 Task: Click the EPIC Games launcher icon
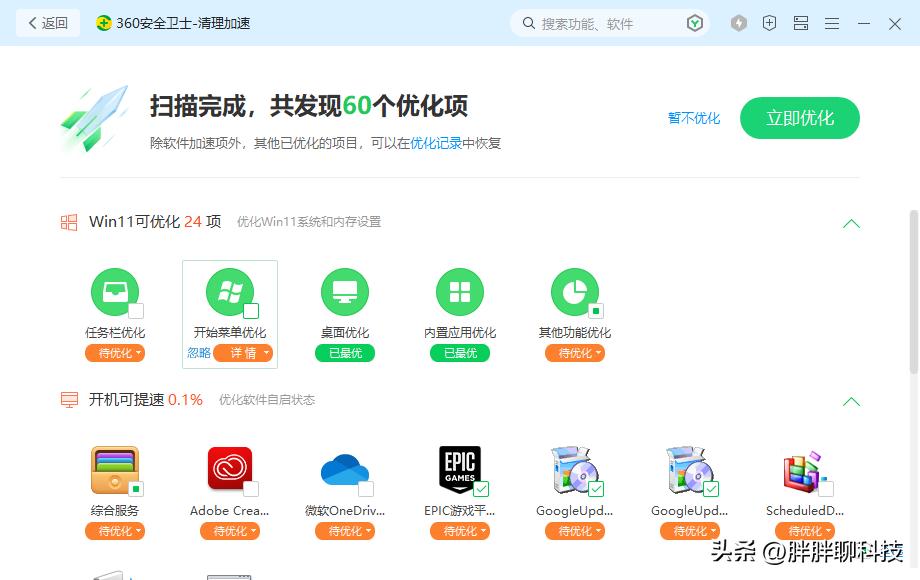point(459,469)
